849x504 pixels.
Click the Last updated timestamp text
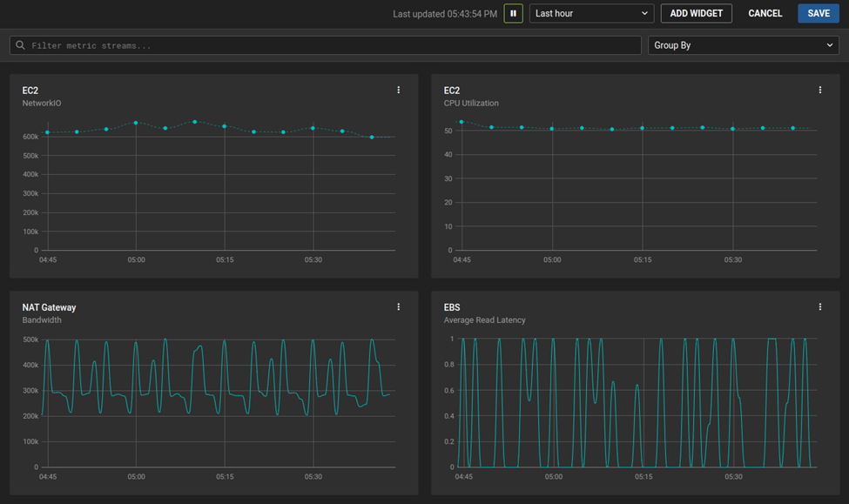445,14
